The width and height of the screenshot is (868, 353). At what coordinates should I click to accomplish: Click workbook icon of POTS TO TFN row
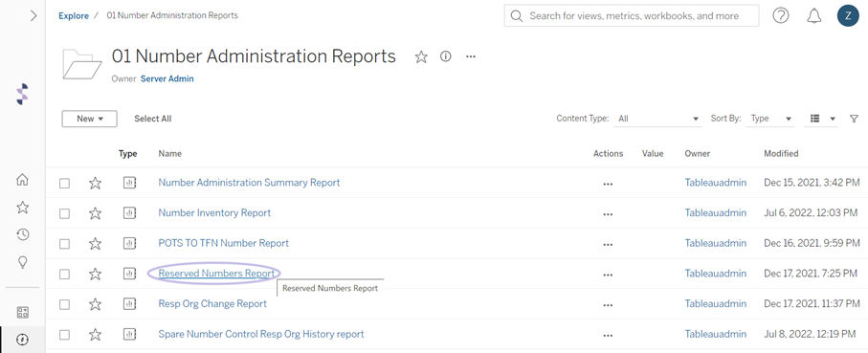tap(129, 243)
